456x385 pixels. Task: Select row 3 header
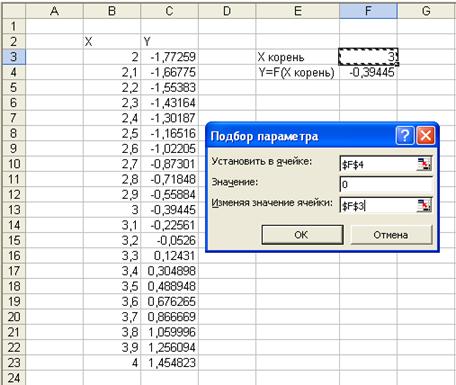coord(13,57)
